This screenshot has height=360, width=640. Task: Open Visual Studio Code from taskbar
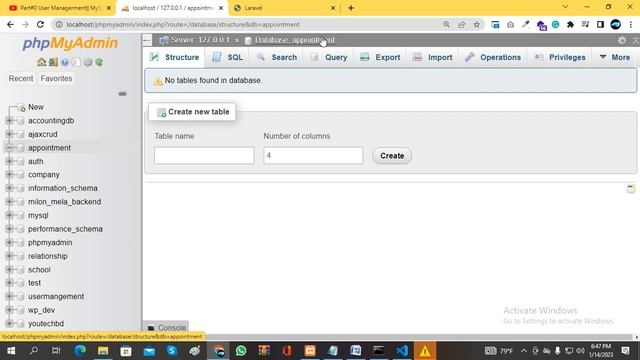point(402,351)
